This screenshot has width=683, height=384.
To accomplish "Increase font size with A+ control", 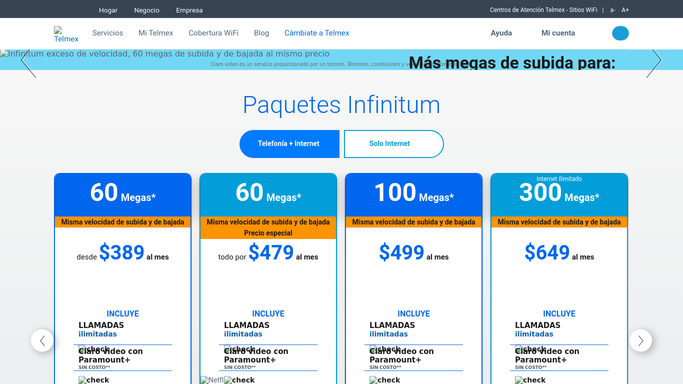I will [x=625, y=10].
